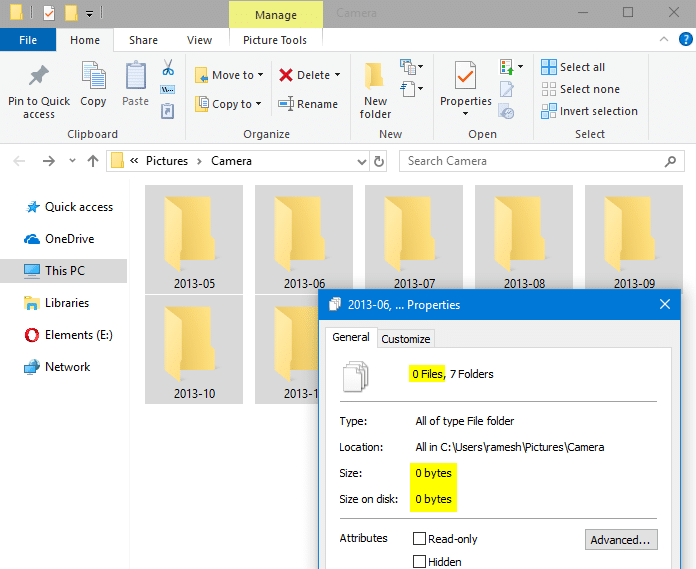Open the Customize tab in Properties
This screenshot has height=569, width=696.
click(406, 339)
